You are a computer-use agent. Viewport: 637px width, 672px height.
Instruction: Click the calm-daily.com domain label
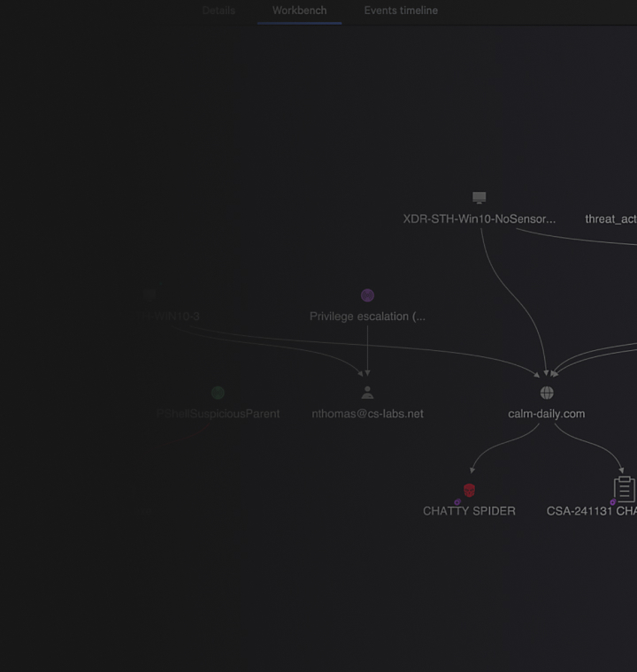coord(547,414)
